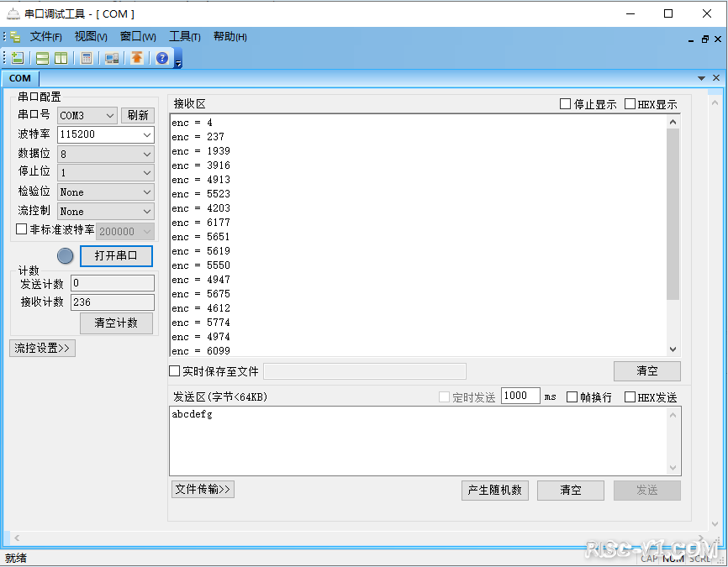Click the save file path input field
The width and height of the screenshot is (728, 567).
(x=365, y=371)
